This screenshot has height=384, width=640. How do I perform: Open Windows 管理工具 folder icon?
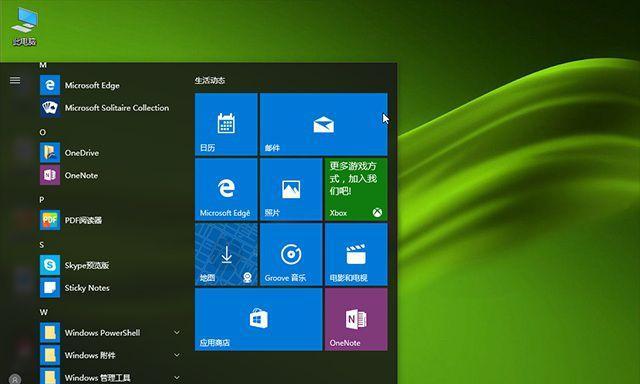[50, 377]
